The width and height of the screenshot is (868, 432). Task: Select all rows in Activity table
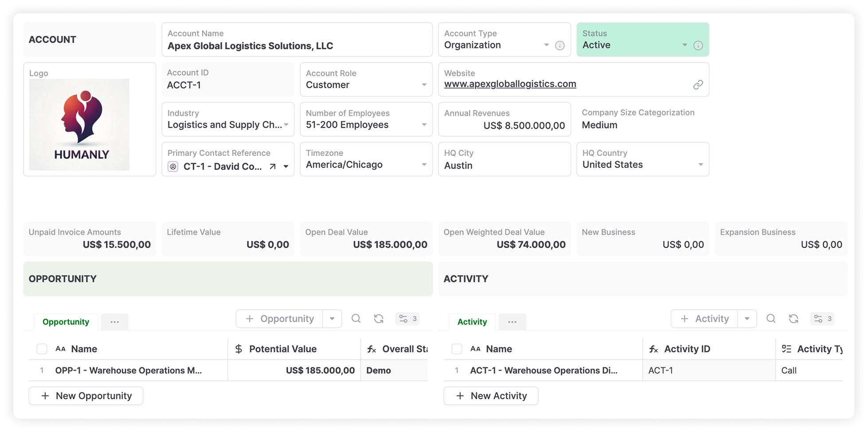point(457,349)
